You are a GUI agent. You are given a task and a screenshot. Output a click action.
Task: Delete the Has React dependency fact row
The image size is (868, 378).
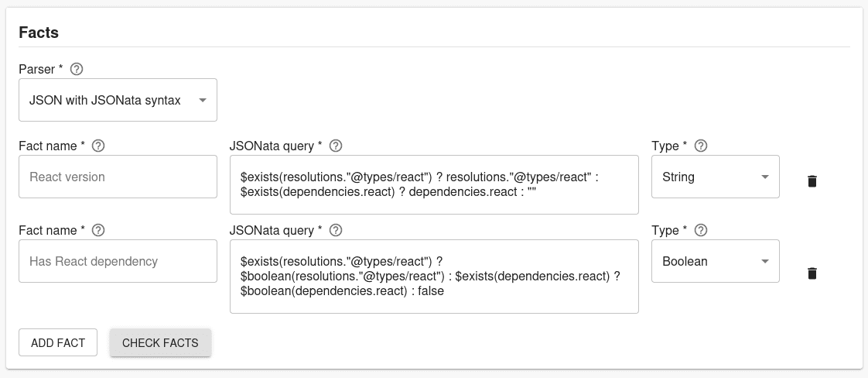(812, 273)
